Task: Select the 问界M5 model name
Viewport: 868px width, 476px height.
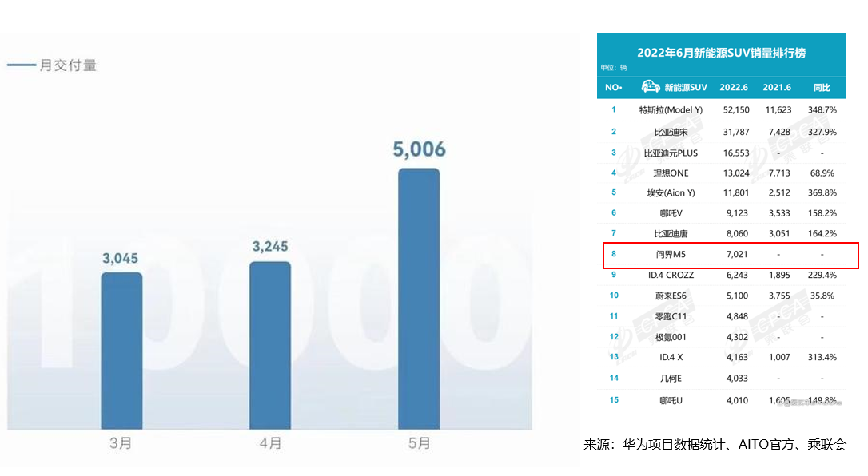Action: point(671,254)
